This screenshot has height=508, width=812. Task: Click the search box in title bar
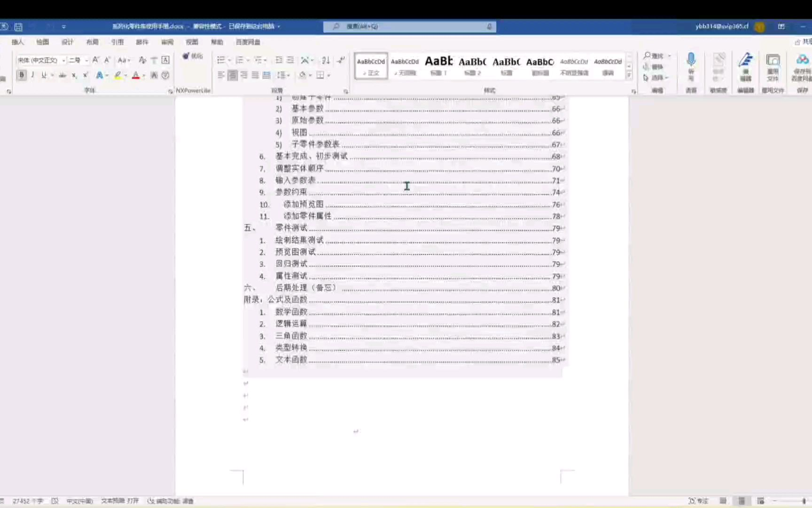pos(409,27)
